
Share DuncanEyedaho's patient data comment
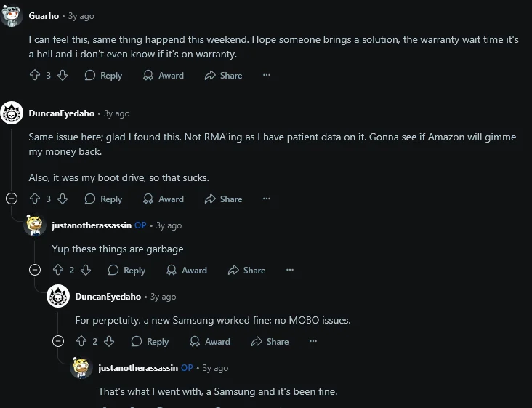pos(223,199)
